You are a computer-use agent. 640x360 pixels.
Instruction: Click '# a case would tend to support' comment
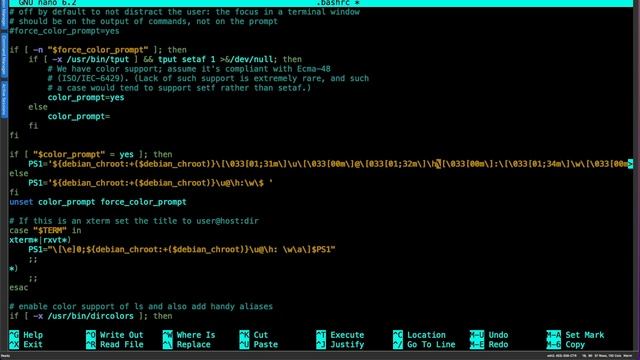pos(179,88)
